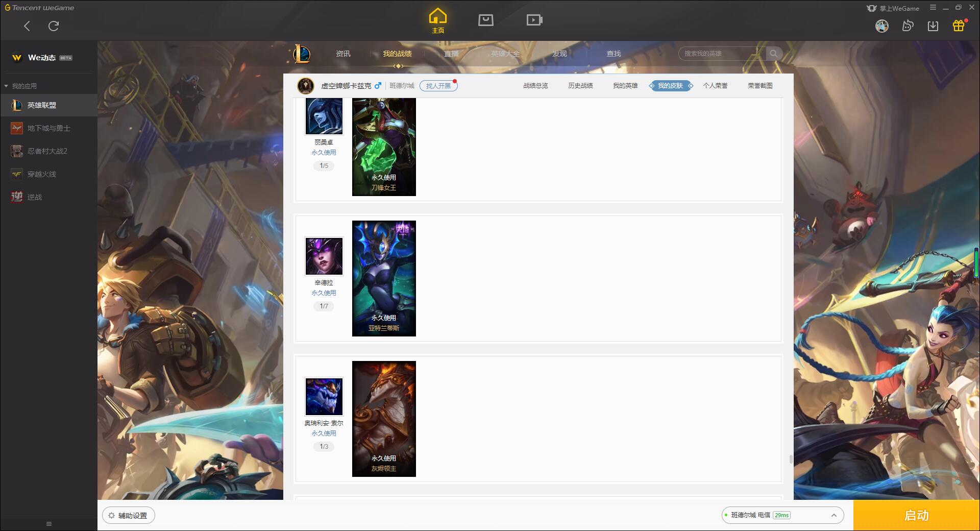Viewport: 980px width, 531px height.
Task: Click League of Legends logo icon
Action: (302, 54)
